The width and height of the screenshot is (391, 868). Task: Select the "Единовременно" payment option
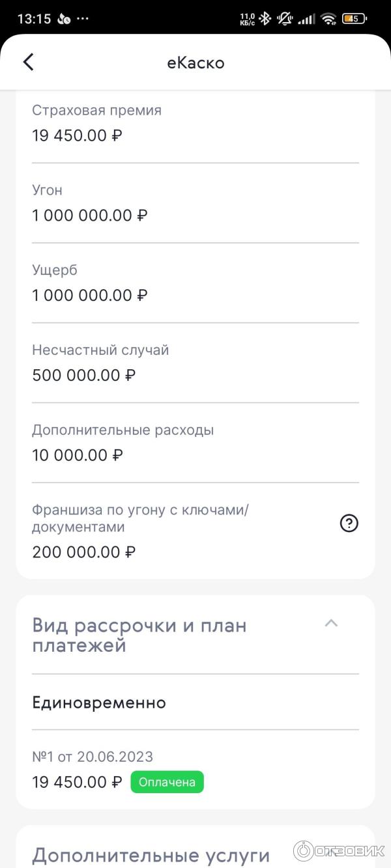tap(99, 703)
